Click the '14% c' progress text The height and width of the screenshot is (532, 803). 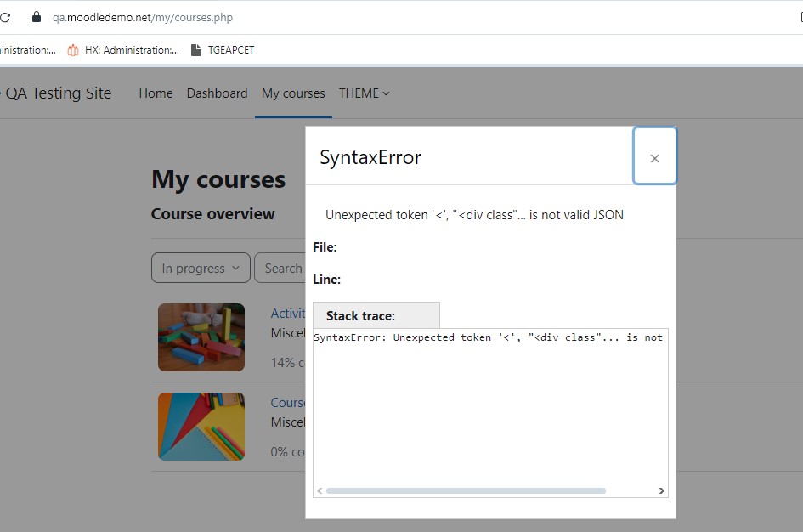[288, 363]
